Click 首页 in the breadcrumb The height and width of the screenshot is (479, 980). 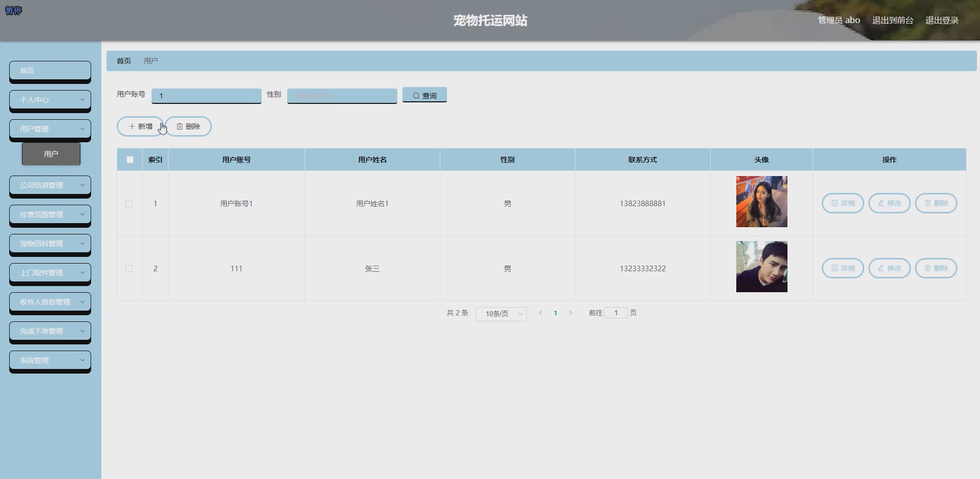[124, 61]
